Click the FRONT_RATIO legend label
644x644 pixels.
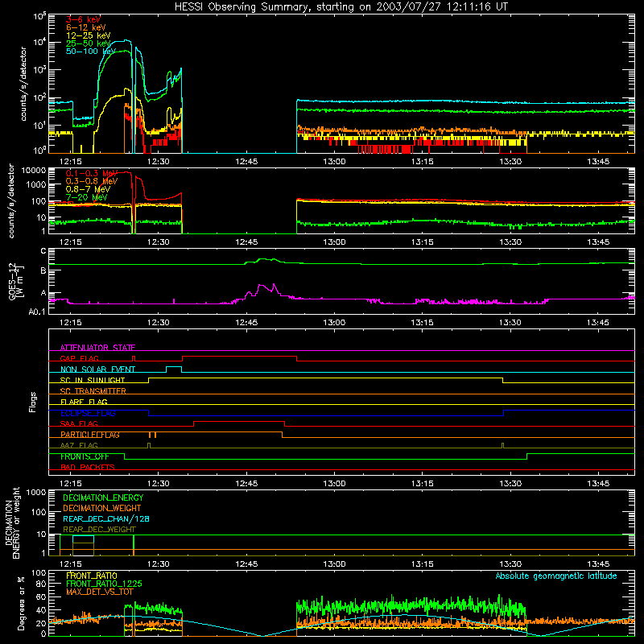(x=92, y=576)
